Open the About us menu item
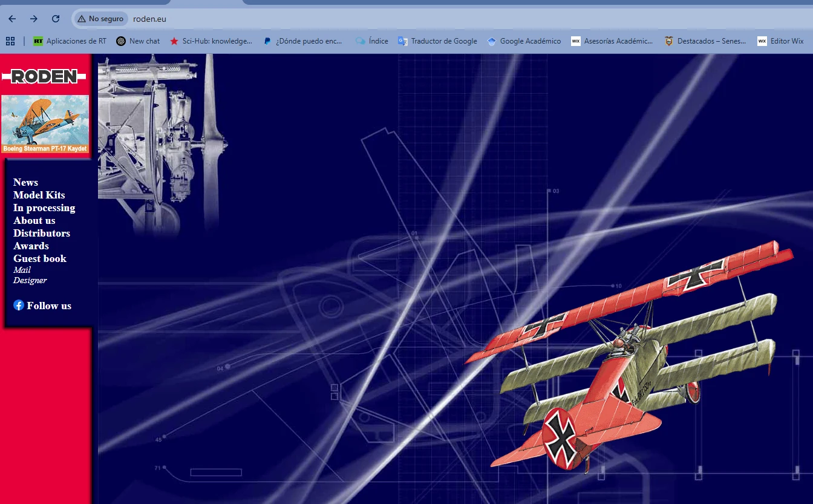The image size is (813, 504). click(34, 220)
